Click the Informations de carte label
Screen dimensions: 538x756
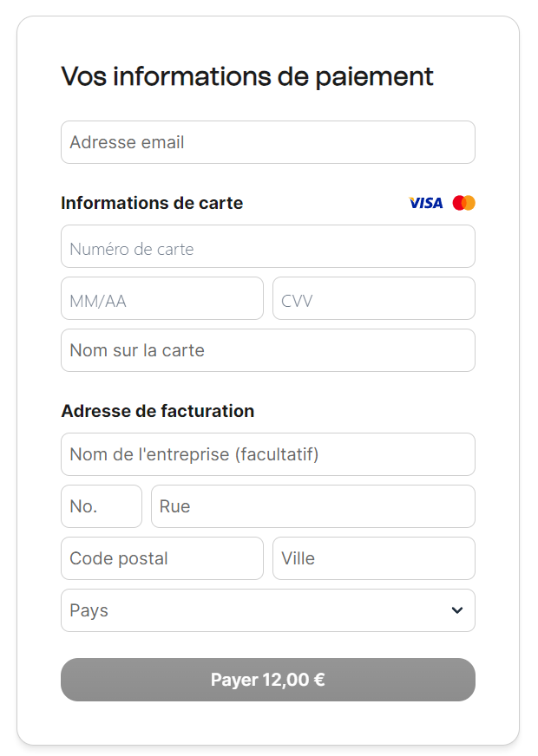(x=152, y=203)
